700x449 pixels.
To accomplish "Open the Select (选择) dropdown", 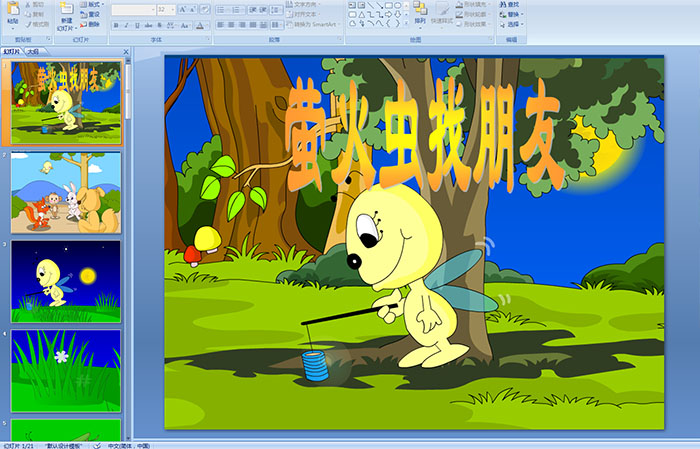I will (x=512, y=24).
